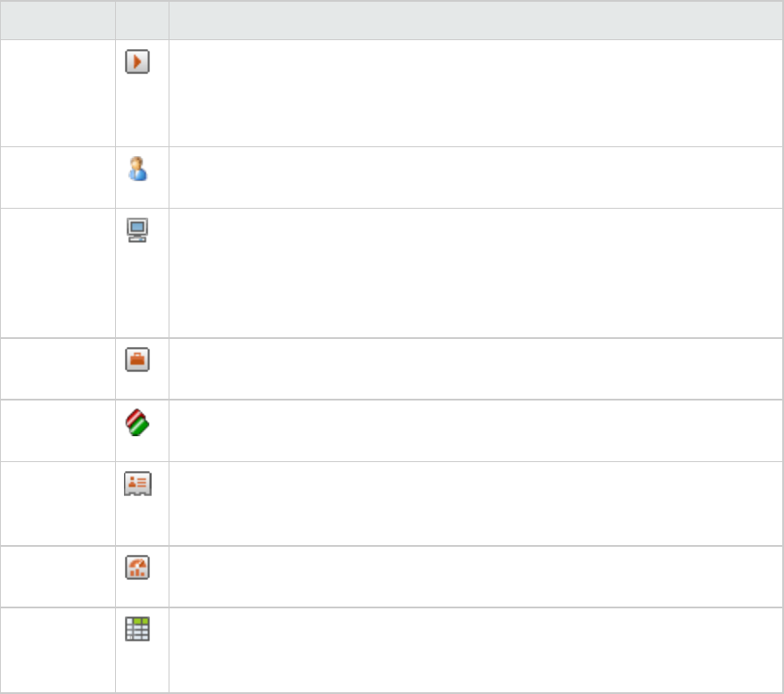Click the description cell beside the contact card icon
The height and width of the screenshot is (694, 784).
coord(475,503)
